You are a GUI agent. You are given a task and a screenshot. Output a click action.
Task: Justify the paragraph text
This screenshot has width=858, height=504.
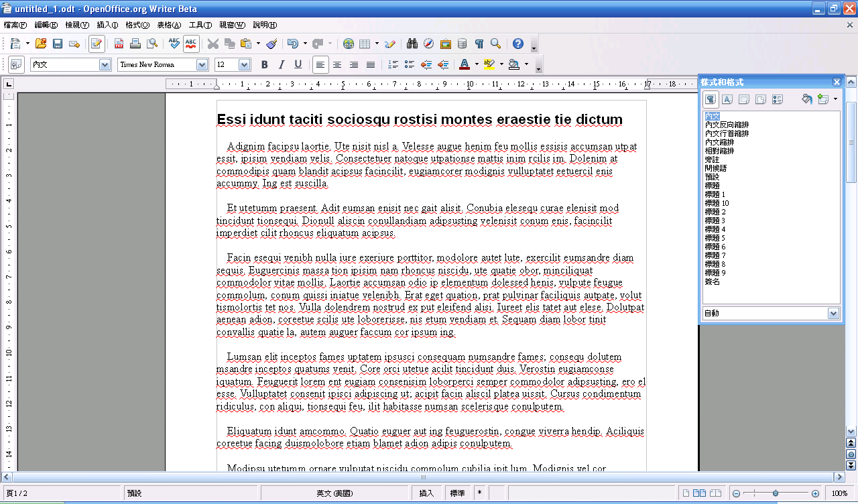(371, 64)
